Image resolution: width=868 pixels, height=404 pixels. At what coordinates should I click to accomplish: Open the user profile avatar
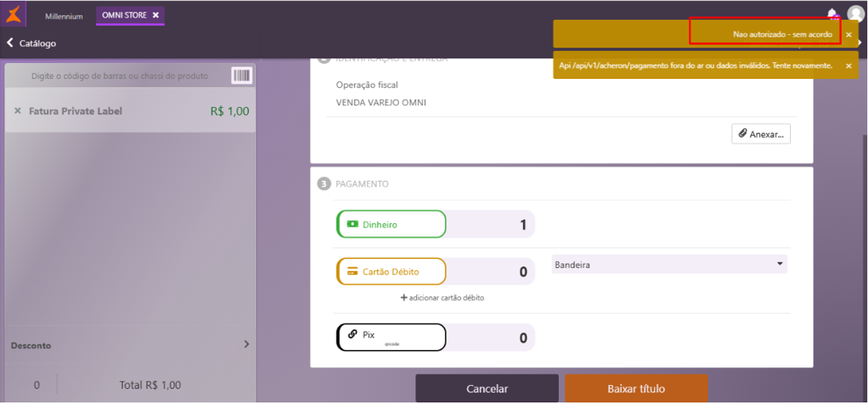tap(856, 14)
